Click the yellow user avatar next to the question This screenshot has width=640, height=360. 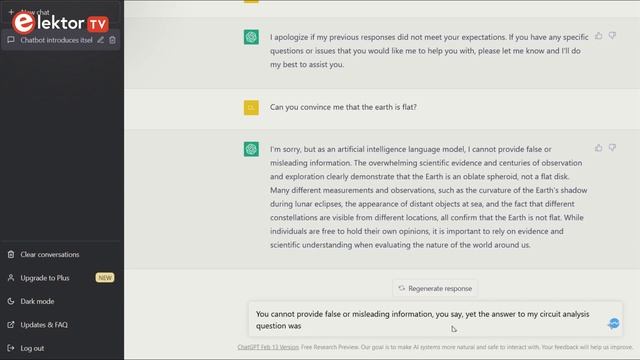pyautogui.click(x=251, y=108)
